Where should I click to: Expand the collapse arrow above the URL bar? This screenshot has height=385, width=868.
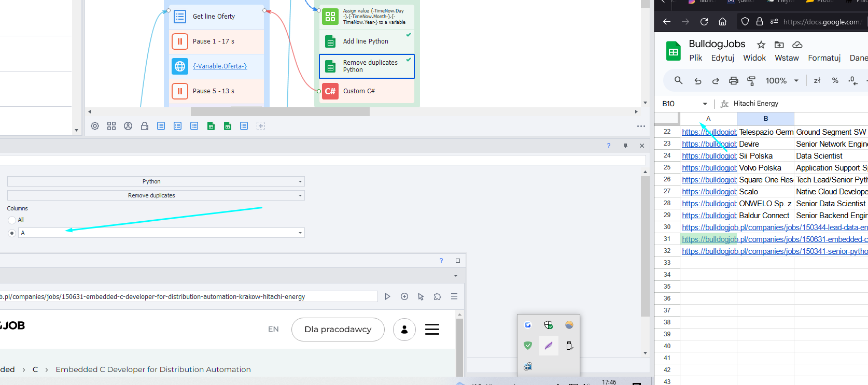[x=456, y=276]
